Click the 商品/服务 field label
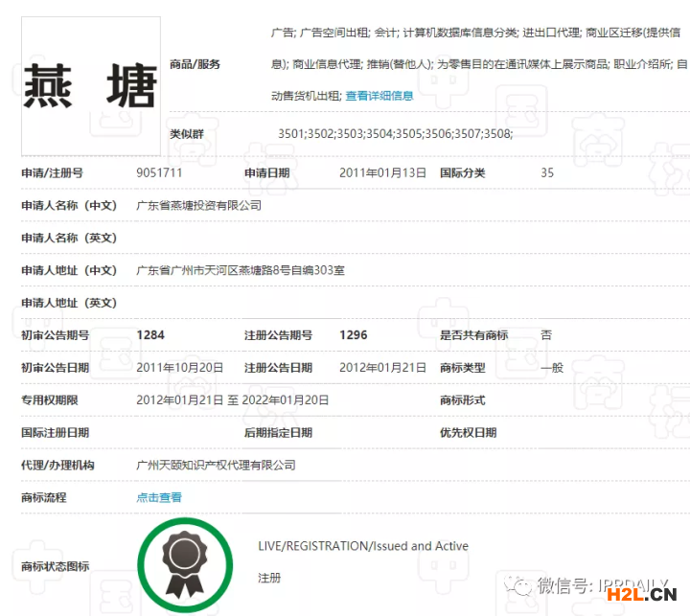 [x=195, y=64]
